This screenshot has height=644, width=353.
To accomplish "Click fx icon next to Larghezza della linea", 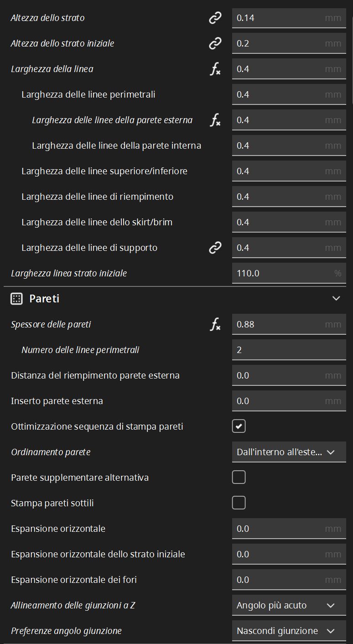I will [x=215, y=69].
